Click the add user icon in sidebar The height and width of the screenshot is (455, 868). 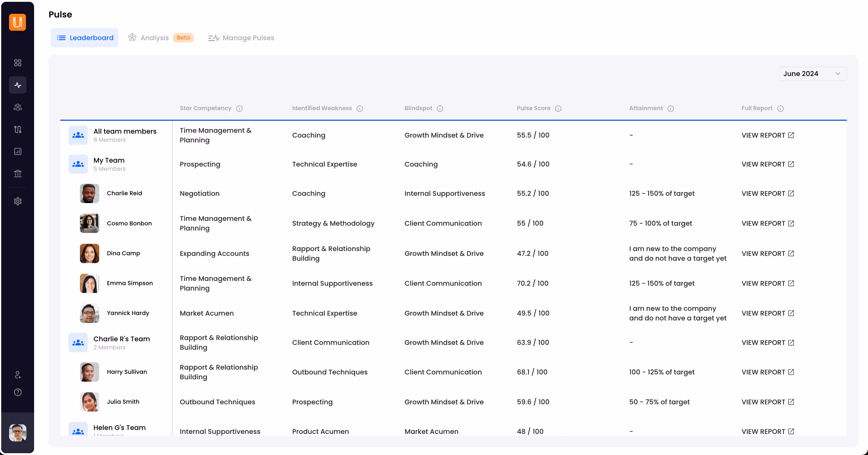(17, 375)
